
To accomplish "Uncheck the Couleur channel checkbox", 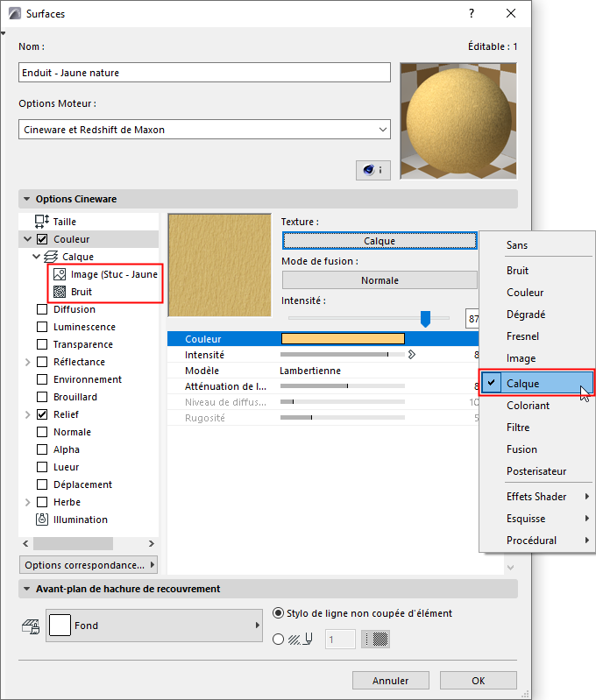I will 42,239.
